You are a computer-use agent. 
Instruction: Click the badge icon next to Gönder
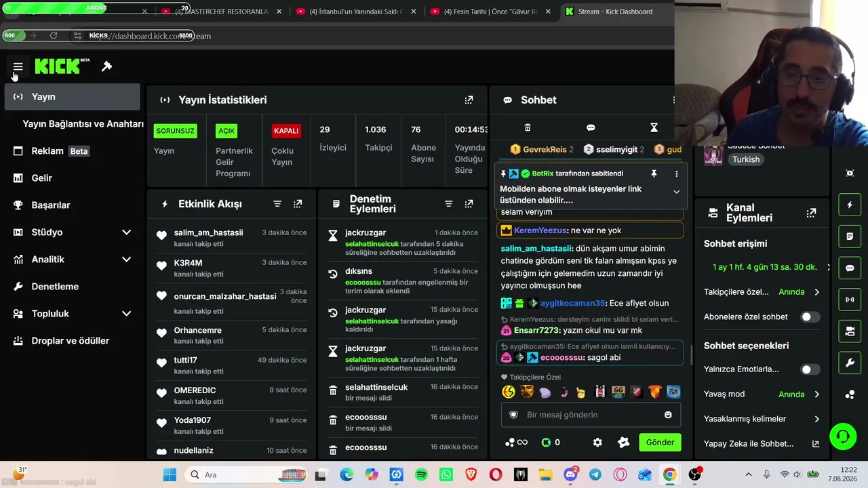pos(624,443)
